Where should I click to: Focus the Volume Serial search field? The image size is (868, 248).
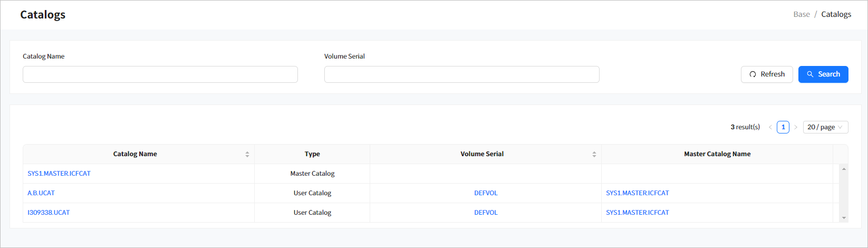[461, 74]
